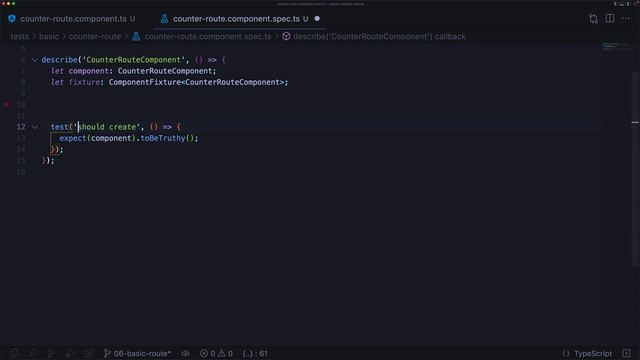Image resolution: width=640 pixels, height=360 pixels.
Task: Click 'ComponentFixture' type on line 8
Action: (144, 82)
